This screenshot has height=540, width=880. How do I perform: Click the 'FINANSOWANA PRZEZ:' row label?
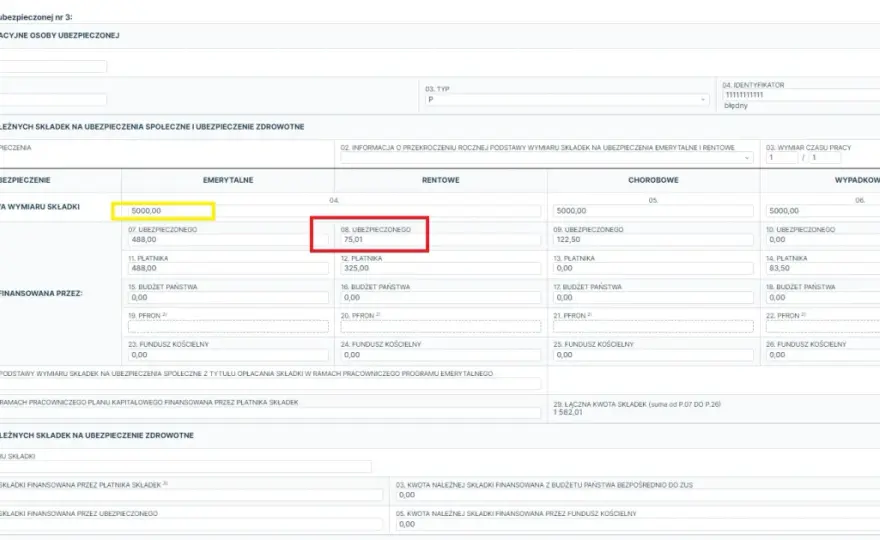(x=41, y=293)
